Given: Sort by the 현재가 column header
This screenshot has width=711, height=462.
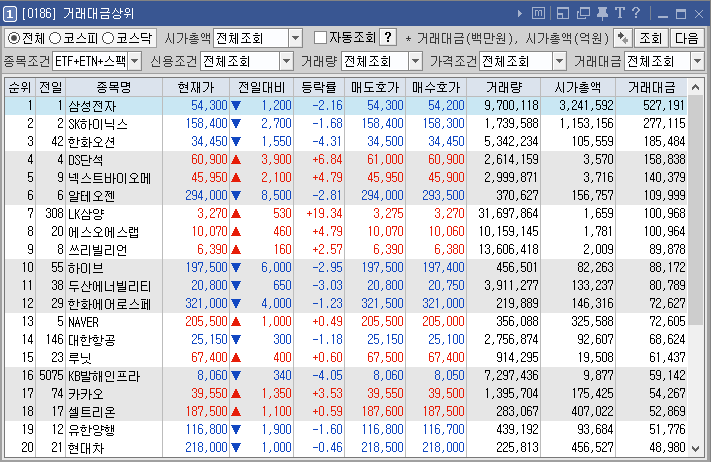Looking at the screenshot, I should pos(196,87).
